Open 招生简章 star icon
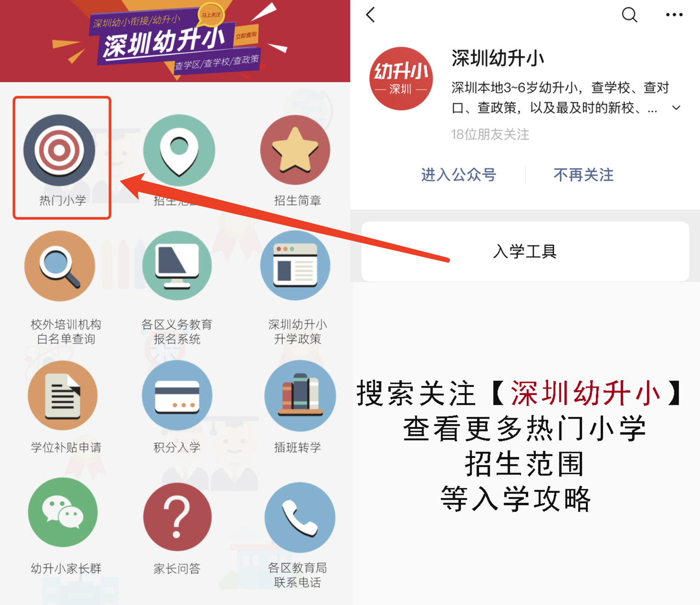Viewport: 700px width, 605px height. pyautogui.click(x=295, y=150)
